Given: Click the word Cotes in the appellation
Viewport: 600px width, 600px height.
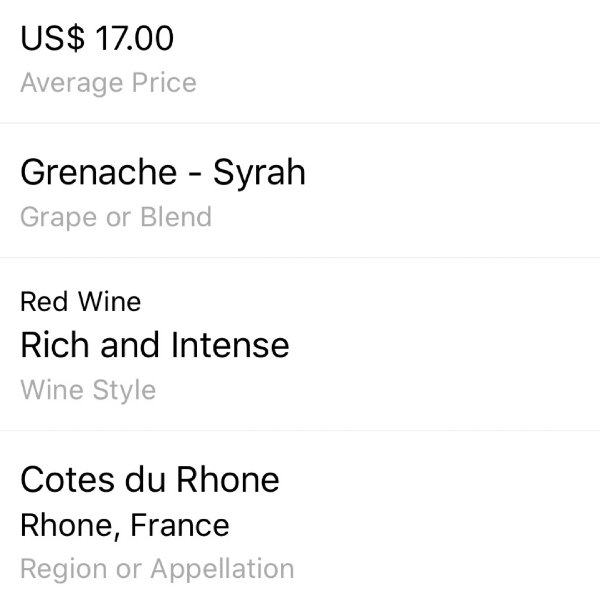Looking at the screenshot, I should [x=67, y=479].
